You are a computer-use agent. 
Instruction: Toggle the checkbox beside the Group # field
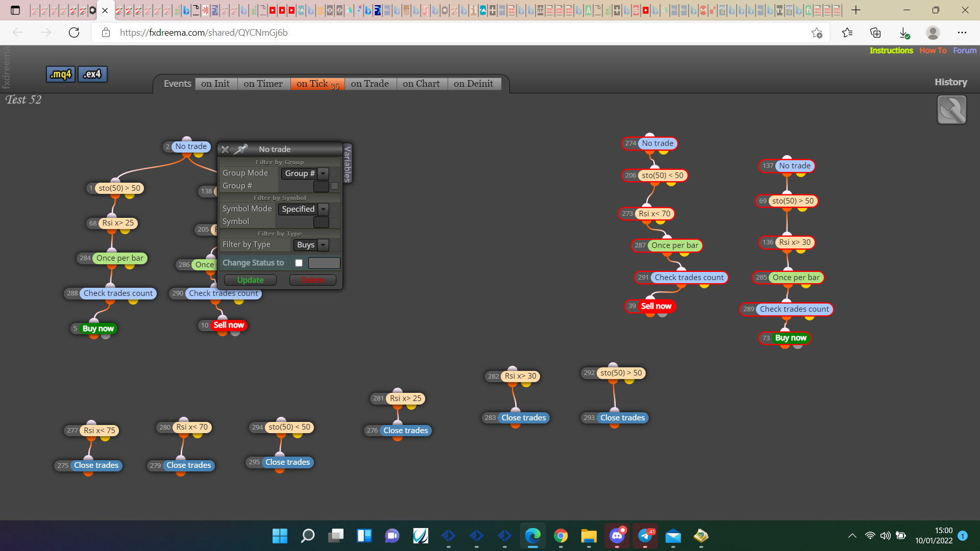point(335,186)
